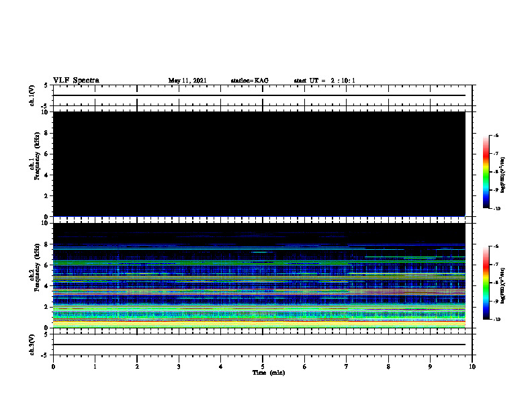Image resolution: width=532 pixels, height=411 pixels.
Task: Click the "-10" value on ch.2 color bar
Action: [496, 319]
